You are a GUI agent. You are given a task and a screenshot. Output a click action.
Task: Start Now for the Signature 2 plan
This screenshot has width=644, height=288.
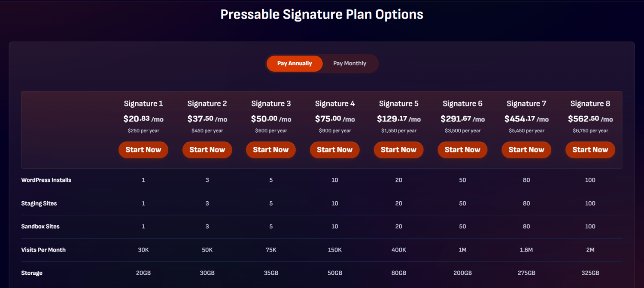207,150
